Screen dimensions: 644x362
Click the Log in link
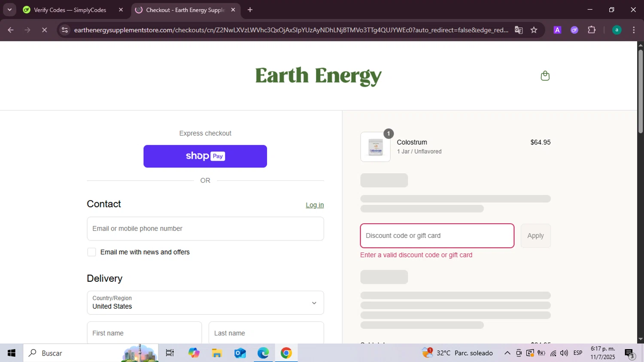[x=315, y=205]
